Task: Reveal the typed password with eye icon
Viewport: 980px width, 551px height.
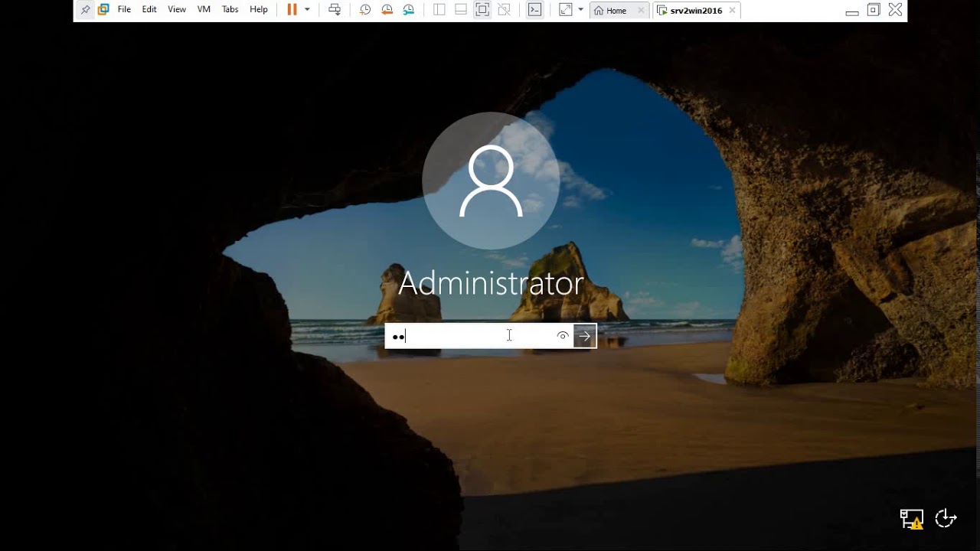Action: tap(563, 336)
